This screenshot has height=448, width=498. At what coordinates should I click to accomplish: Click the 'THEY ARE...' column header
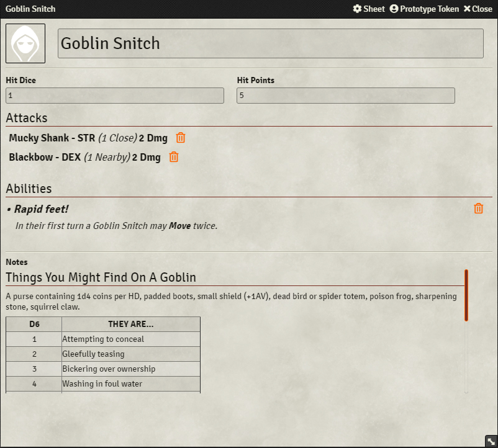(131, 325)
